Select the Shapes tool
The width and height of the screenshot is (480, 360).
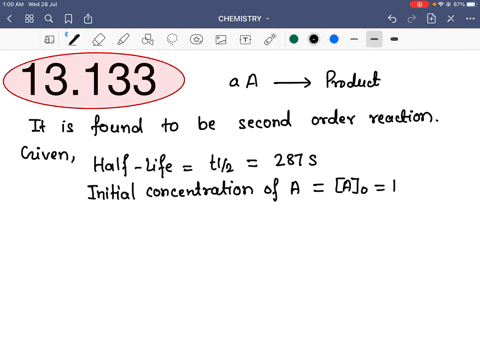[147, 40]
